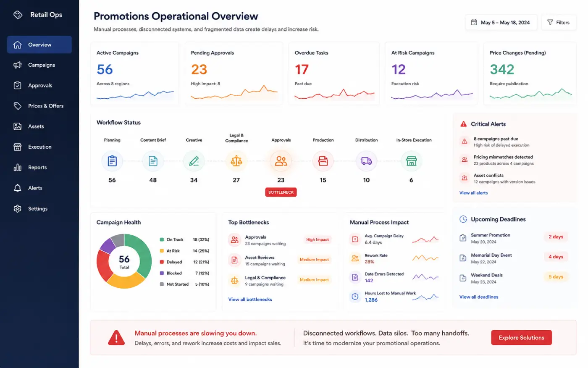Click the 'Memorial Day Event' deadline title
This screenshot has width=588, height=368.
coord(491,255)
